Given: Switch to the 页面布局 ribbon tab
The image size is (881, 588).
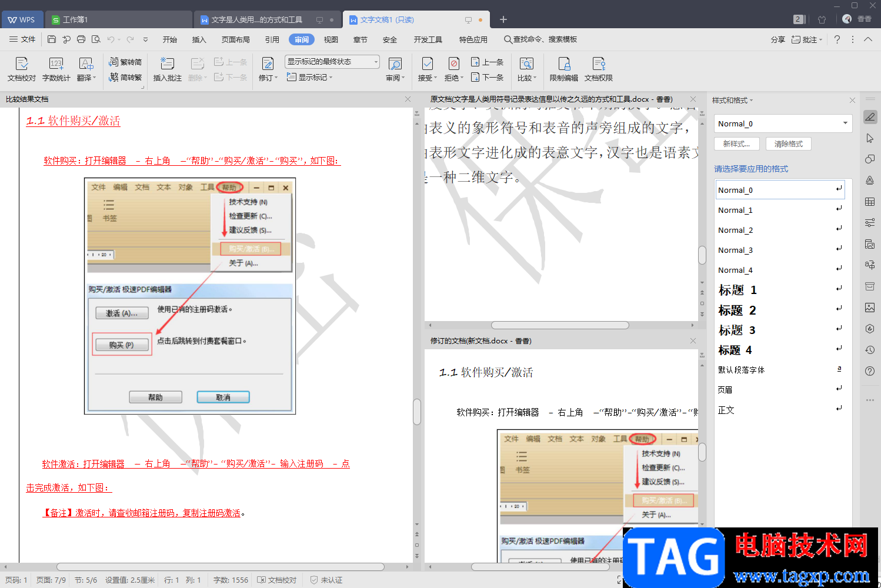Looking at the screenshot, I should coord(236,39).
